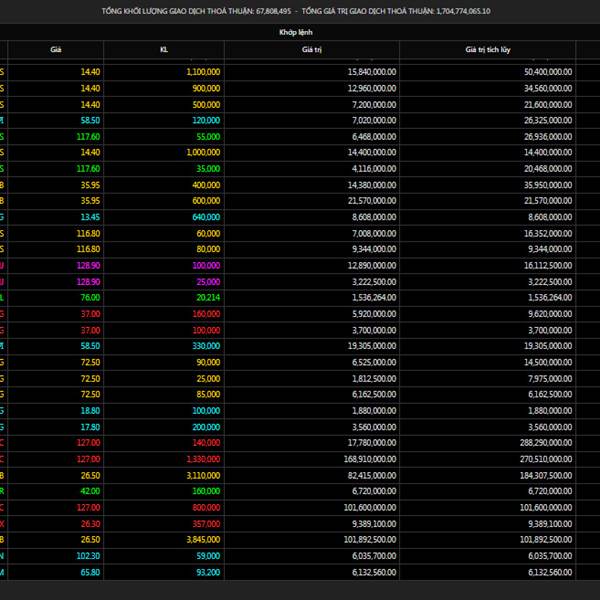
Task: Select the 1,330,000 volume cell
Action: pos(203,459)
